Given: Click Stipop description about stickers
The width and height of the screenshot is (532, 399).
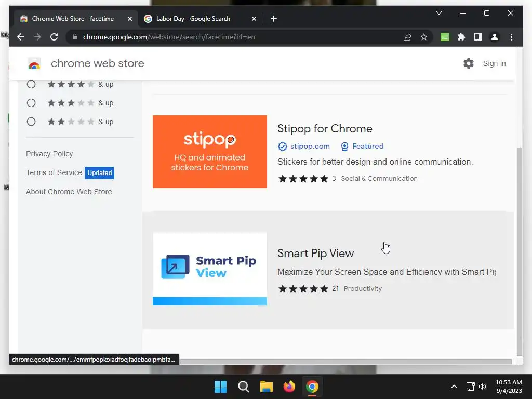Looking at the screenshot, I should click(x=375, y=162).
